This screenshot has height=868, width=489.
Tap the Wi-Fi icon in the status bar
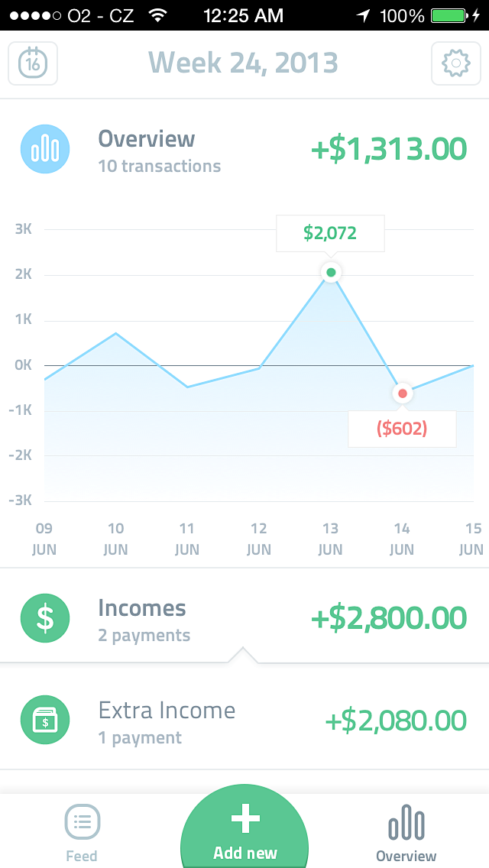158,15
